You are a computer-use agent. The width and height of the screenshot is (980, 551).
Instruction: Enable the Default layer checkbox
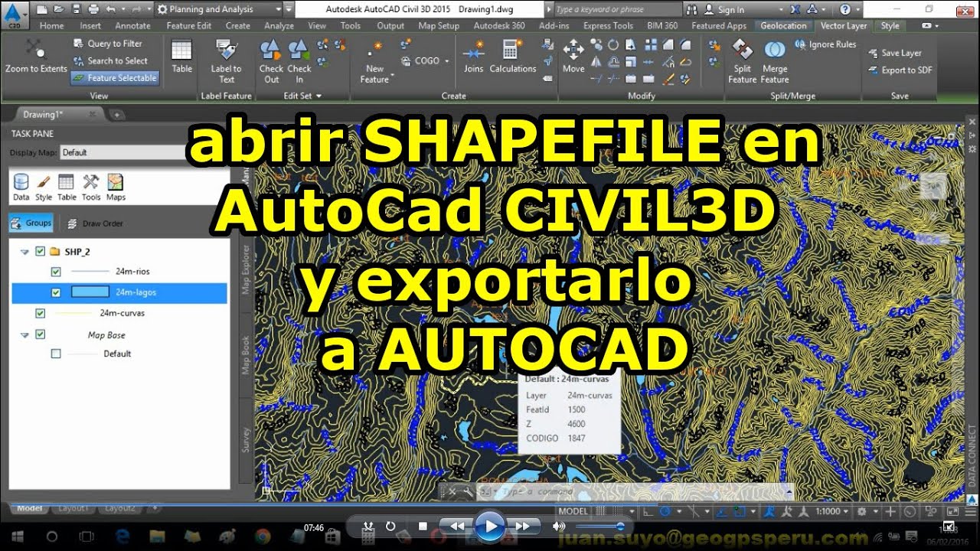[x=55, y=354]
